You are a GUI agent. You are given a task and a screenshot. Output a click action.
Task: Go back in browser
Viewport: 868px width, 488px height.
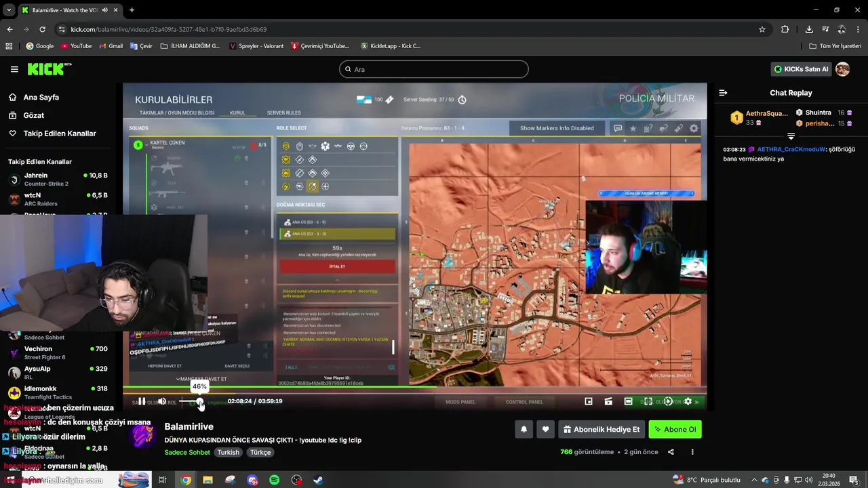click(x=9, y=29)
